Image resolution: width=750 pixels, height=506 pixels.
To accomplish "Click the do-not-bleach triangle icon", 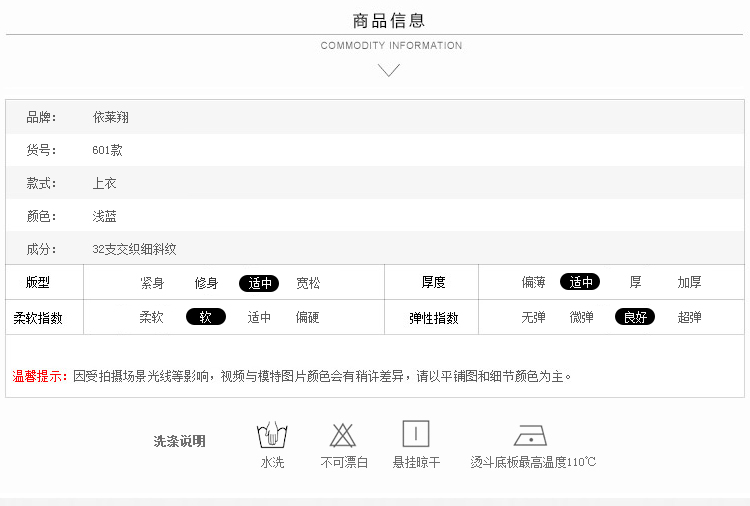I will point(343,435).
